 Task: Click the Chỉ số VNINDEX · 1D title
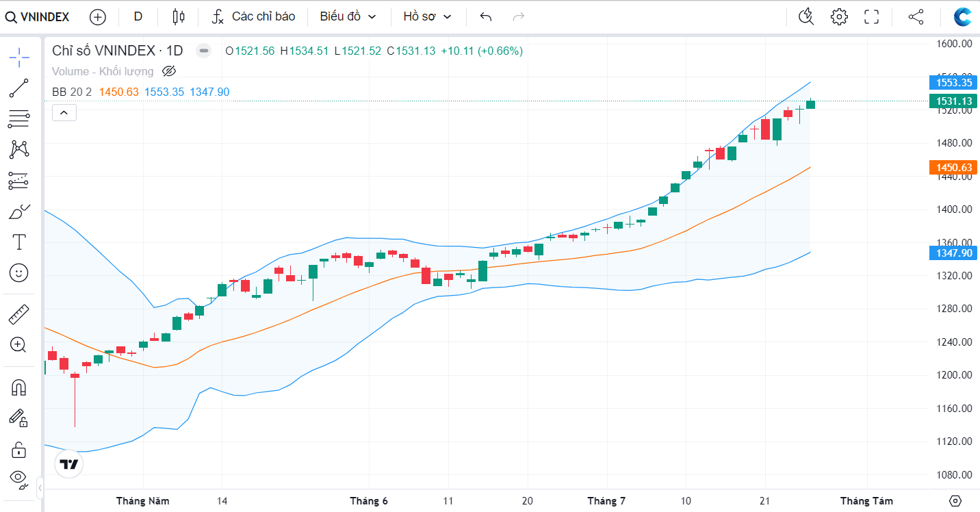pos(118,50)
